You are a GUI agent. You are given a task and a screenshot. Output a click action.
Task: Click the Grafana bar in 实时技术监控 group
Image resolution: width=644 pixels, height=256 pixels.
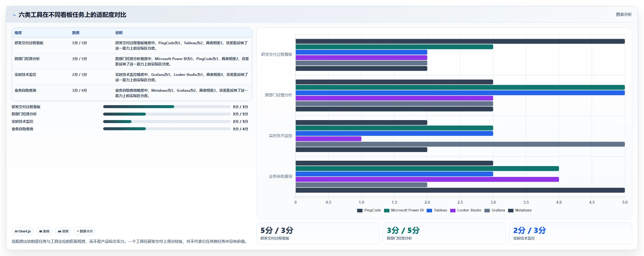coord(460,144)
